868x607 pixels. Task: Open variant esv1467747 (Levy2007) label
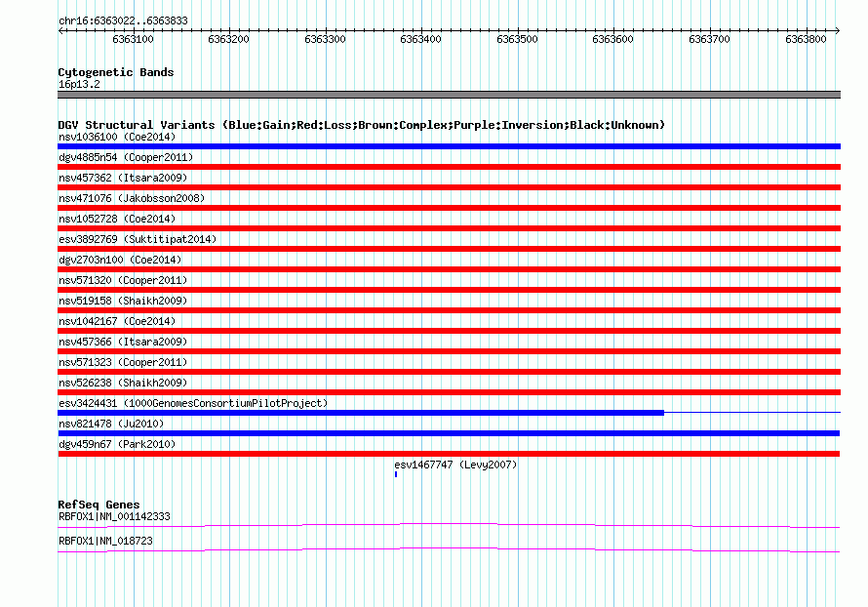tap(455, 465)
